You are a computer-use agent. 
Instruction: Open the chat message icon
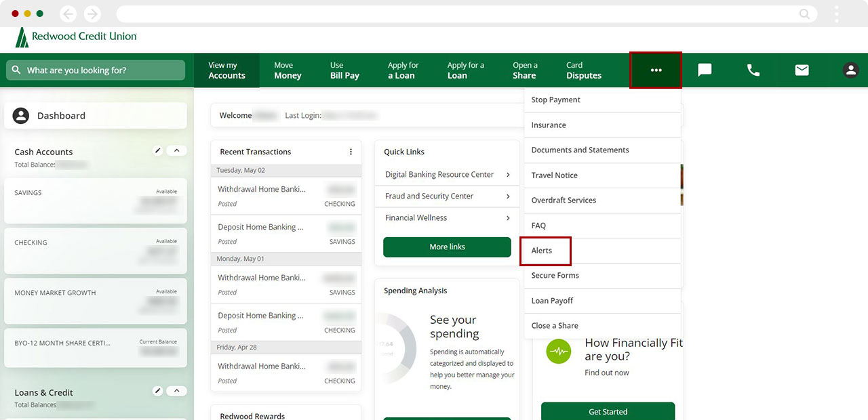705,70
